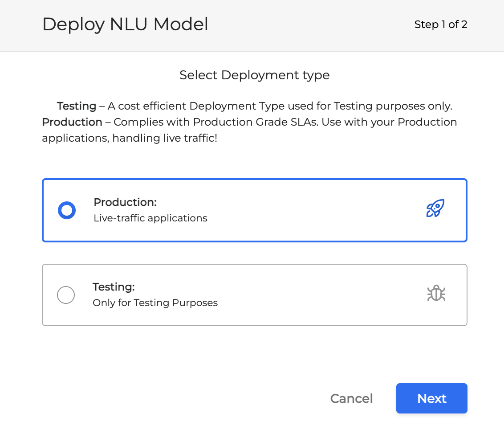Click the rocket icon in the Production option
Image resolution: width=504 pixels, height=442 pixels.
[x=435, y=209]
